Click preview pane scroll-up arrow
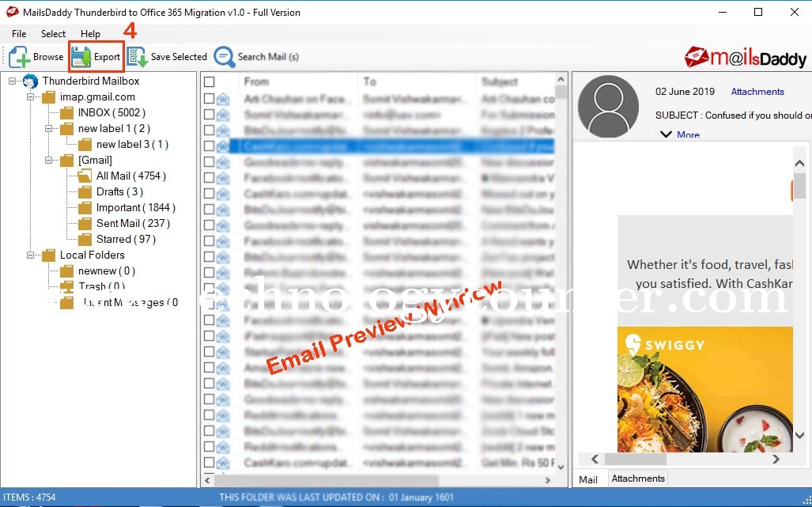This screenshot has height=507, width=812. (x=799, y=164)
